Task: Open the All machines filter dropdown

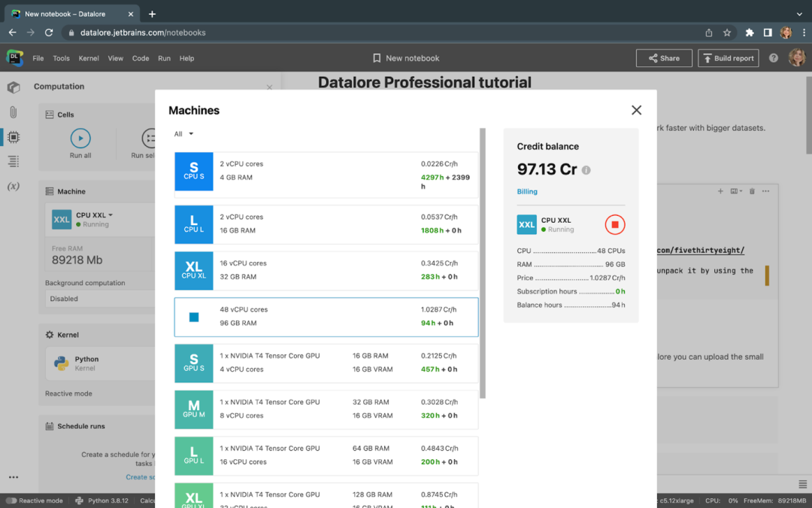Action: click(184, 134)
